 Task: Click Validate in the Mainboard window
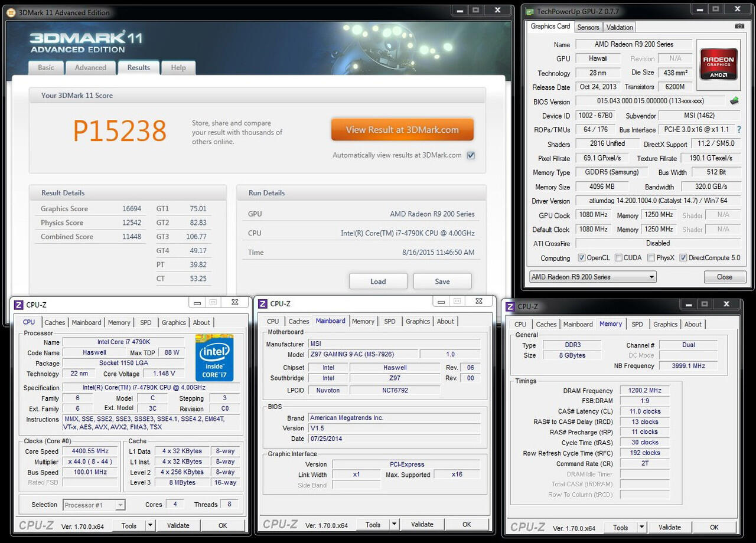(x=422, y=524)
